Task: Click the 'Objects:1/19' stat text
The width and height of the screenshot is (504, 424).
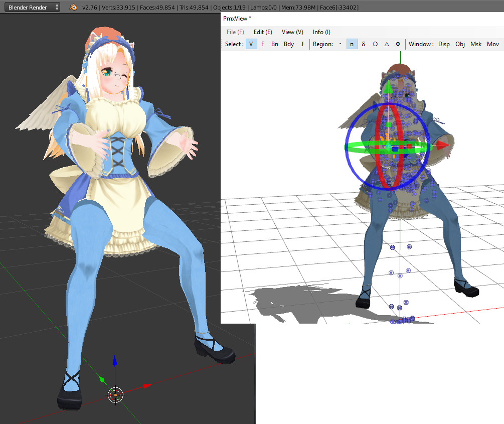Action: pyautogui.click(x=229, y=8)
